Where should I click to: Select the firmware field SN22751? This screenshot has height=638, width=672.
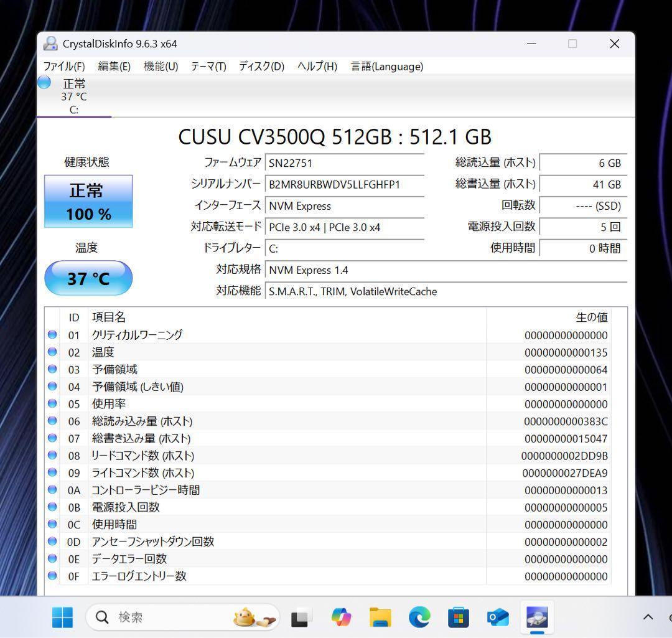(345, 163)
